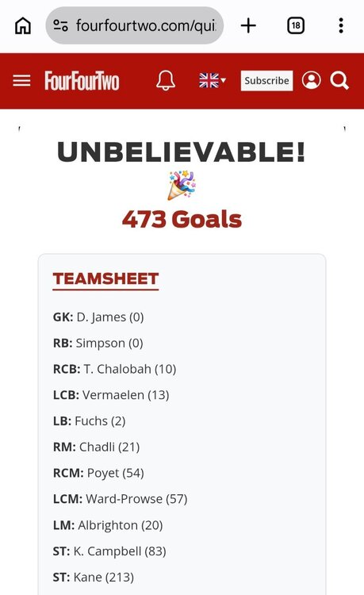Click the Subscribe button
The width and height of the screenshot is (364, 595).
tap(266, 80)
